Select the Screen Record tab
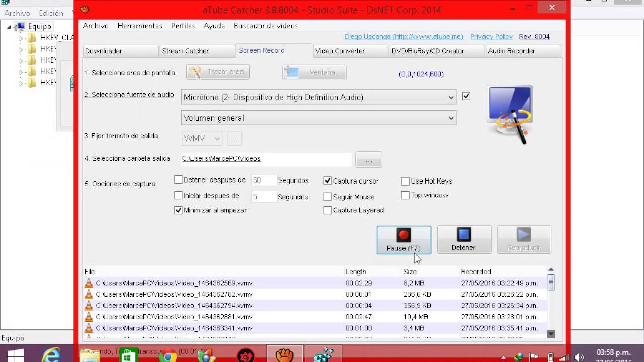The width and height of the screenshot is (644, 362). [x=274, y=50]
